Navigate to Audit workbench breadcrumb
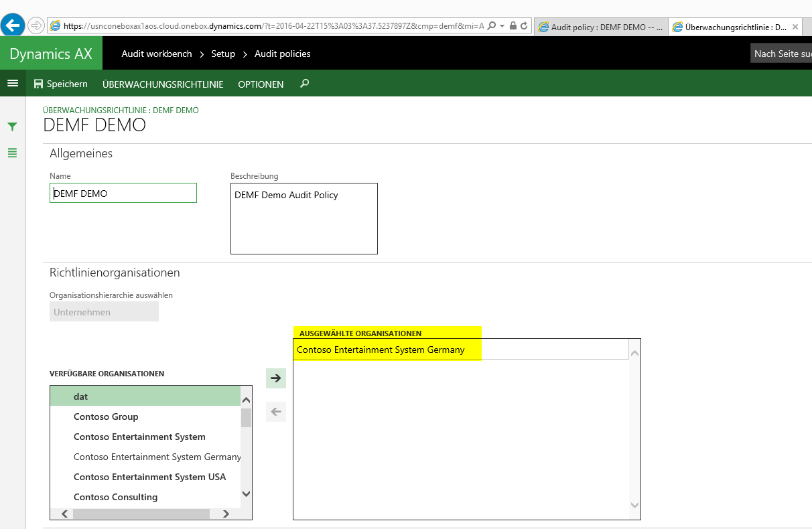This screenshot has height=529, width=812. point(157,54)
